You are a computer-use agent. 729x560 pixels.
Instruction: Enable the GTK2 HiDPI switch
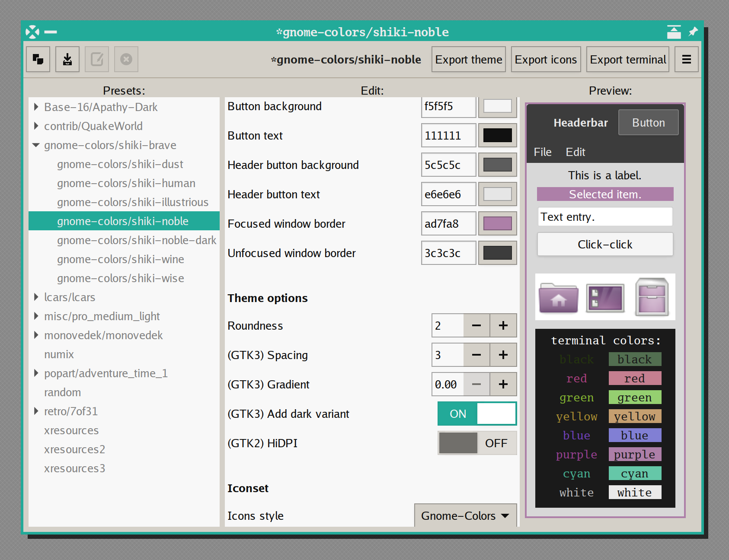[x=477, y=443]
